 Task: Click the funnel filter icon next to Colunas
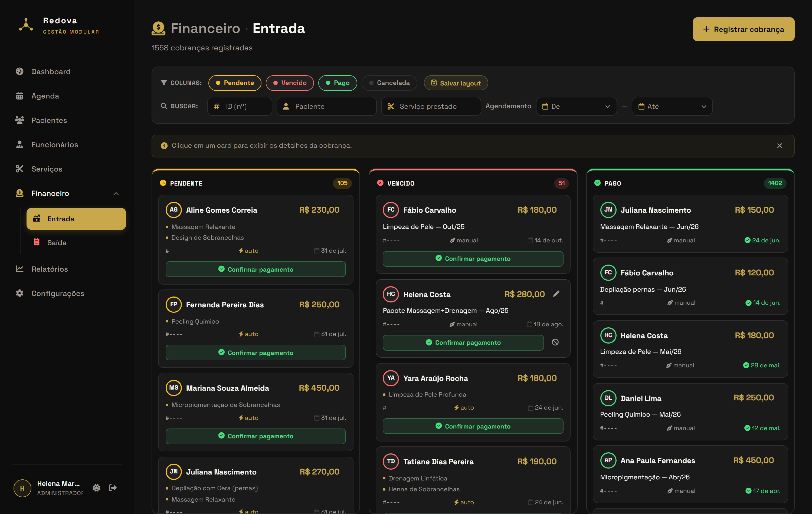point(164,83)
